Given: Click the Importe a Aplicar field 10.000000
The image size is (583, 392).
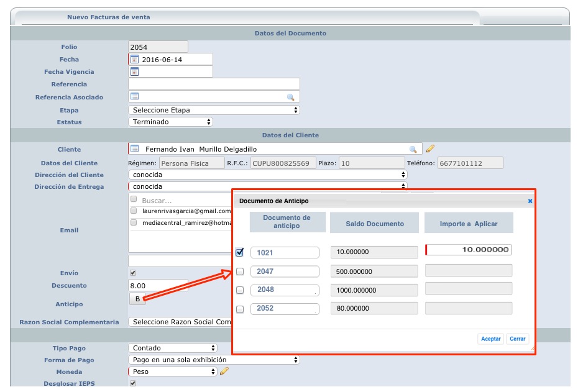Looking at the screenshot, I should point(469,250).
